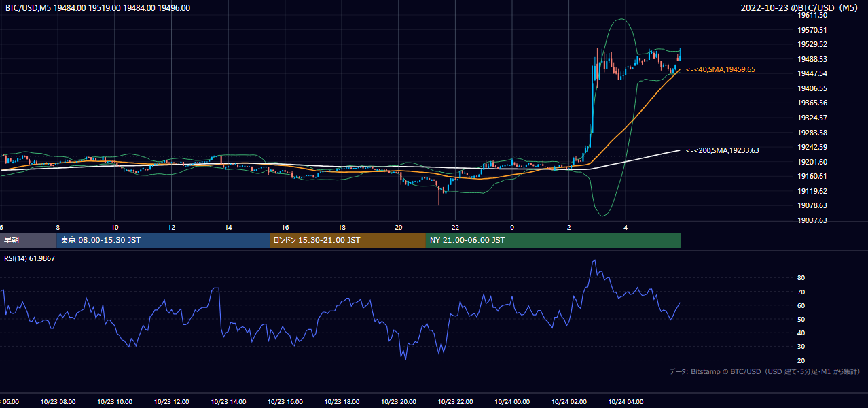868x408 pixels.
Task: Click price axis value 19160.61
Action: (x=812, y=176)
